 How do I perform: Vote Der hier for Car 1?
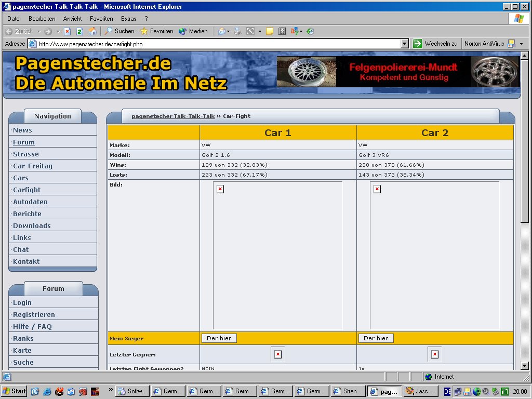(x=219, y=338)
